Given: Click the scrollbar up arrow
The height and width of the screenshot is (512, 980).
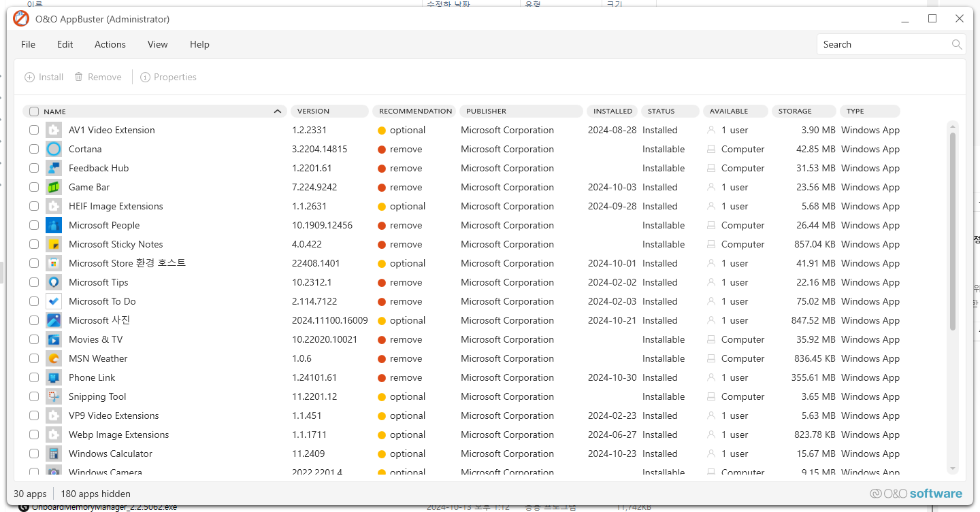Looking at the screenshot, I should click(953, 126).
